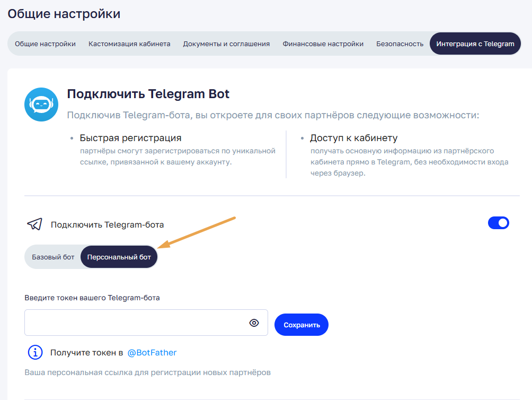Viewport: 532px width, 400px height.
Task: Click the Быстрая регистрация feature title
Action: click(130, 138)
